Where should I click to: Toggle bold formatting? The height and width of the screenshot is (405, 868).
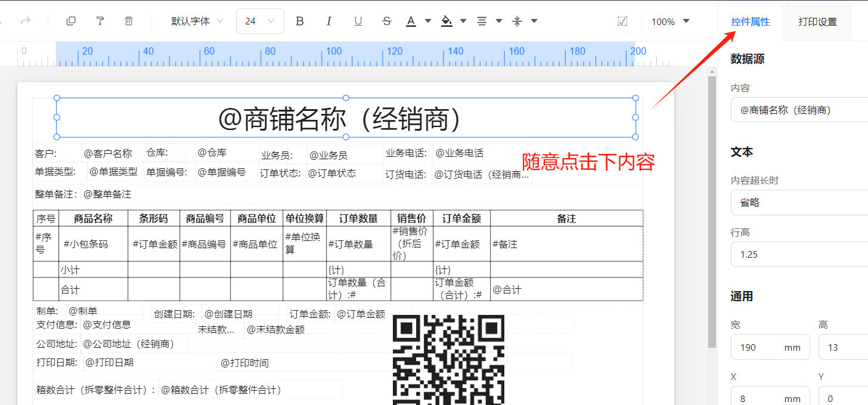pyautogui.click(x=300, y=21)
